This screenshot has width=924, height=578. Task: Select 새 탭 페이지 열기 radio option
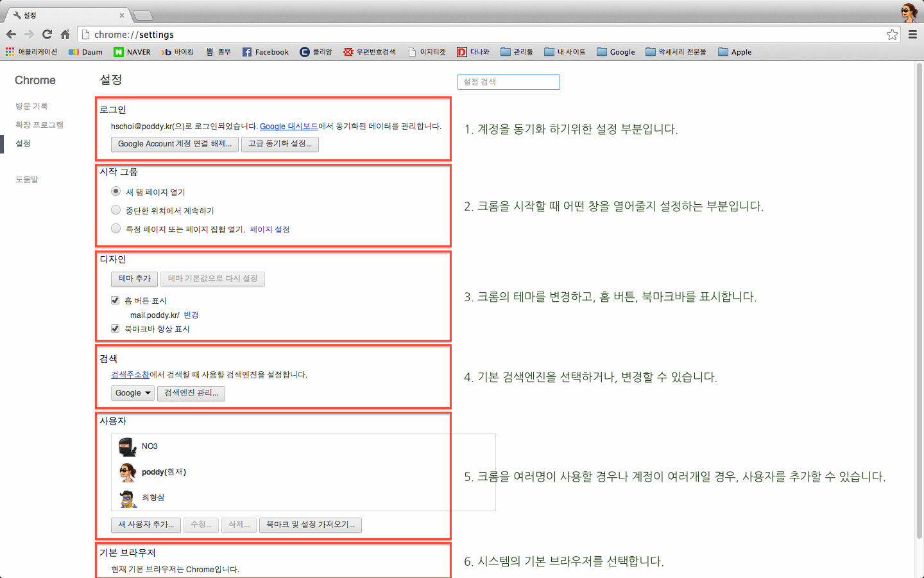(116, 191)
